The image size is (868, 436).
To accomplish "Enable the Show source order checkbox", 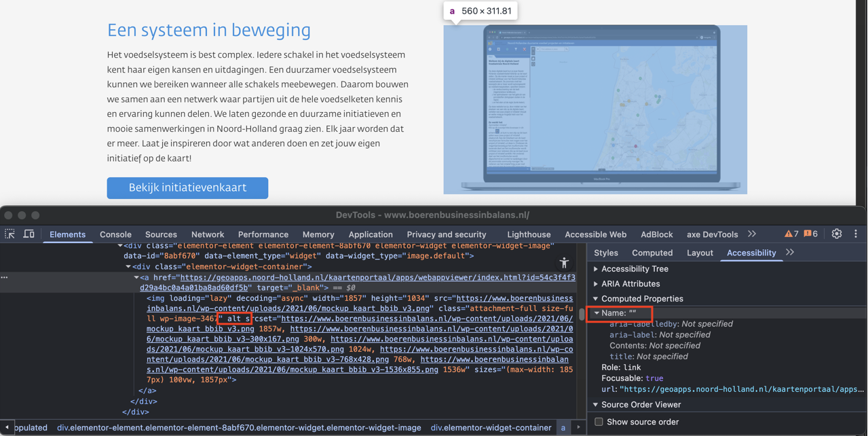I will coord(599,422).
